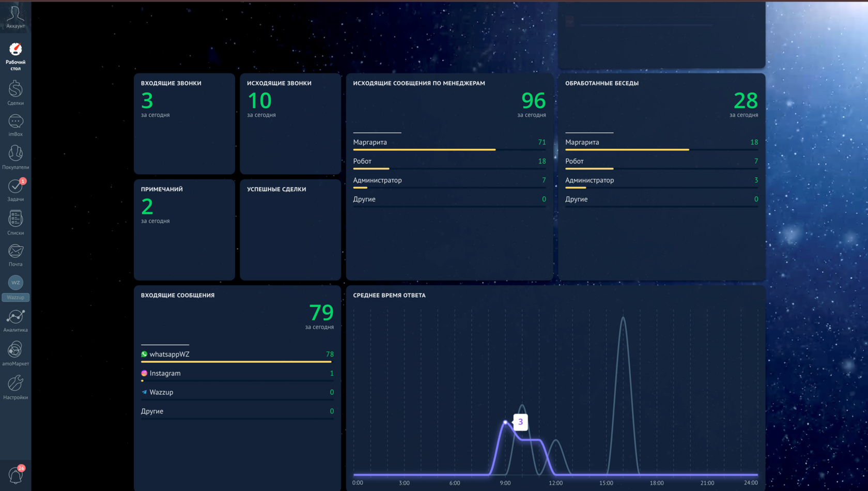Click the Wazzup channel arrow icon
The image size is (868, 491).
[x=144, y=392]
